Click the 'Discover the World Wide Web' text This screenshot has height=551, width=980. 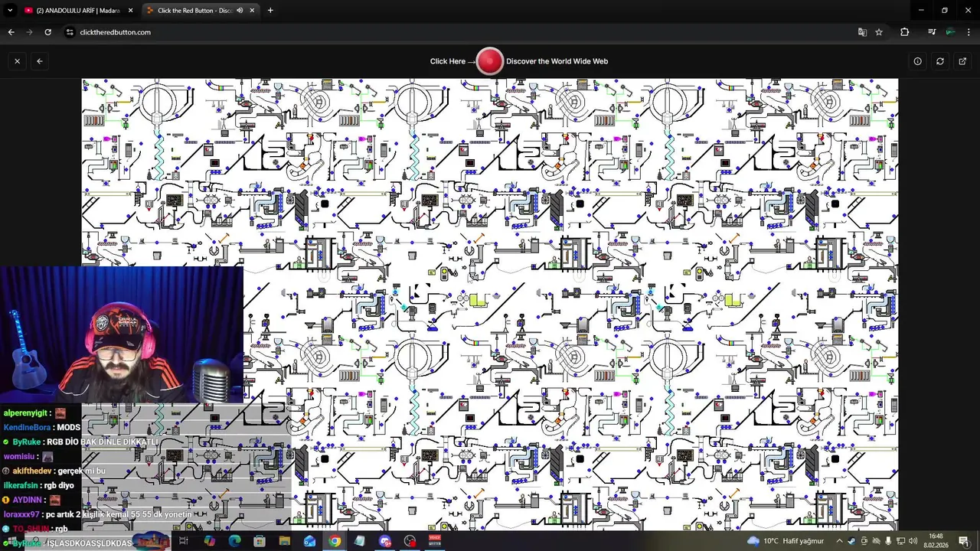point(557,61)
